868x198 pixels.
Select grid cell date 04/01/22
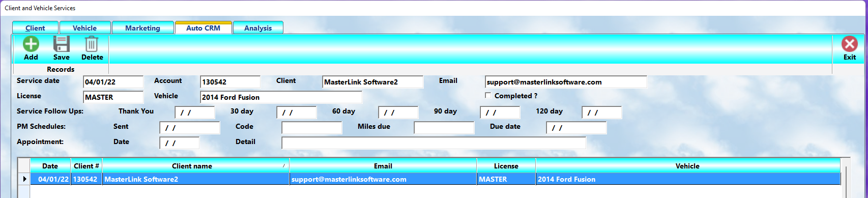50,179
